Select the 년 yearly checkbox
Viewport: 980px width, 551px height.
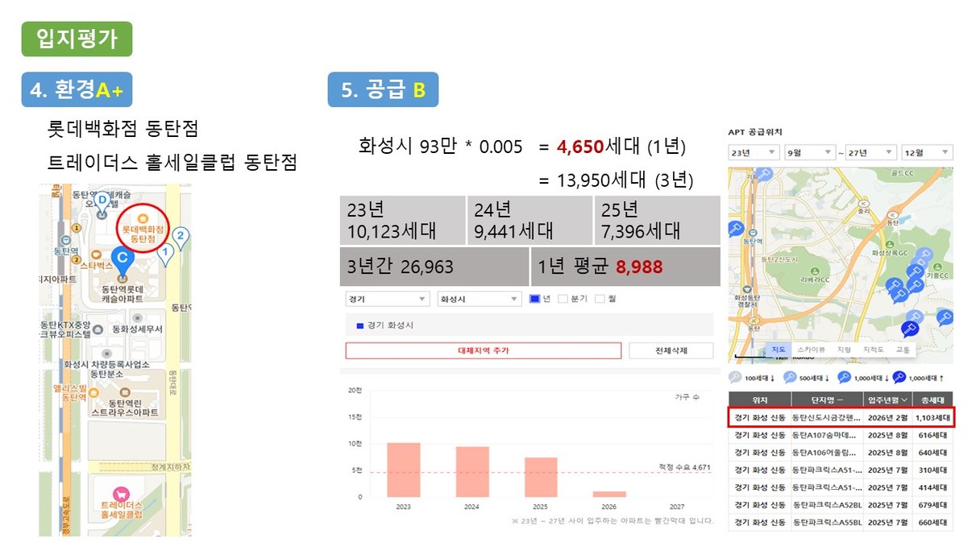(534, 299)
